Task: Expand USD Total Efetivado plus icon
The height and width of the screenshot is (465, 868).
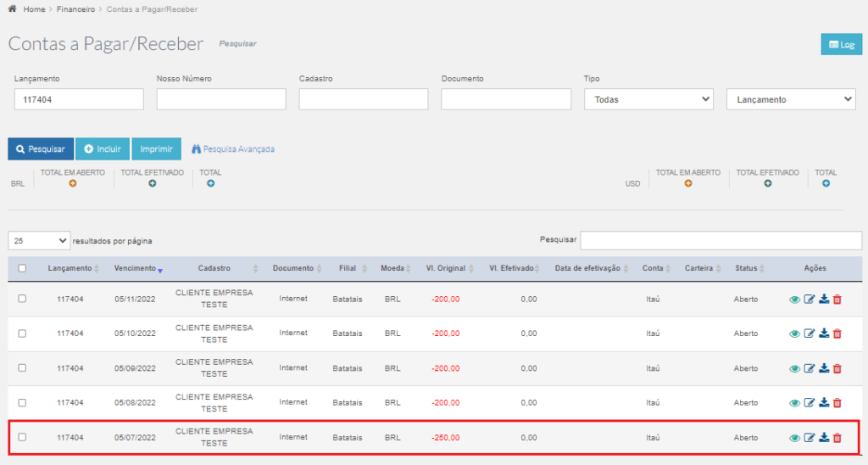Action: point(768,183)
